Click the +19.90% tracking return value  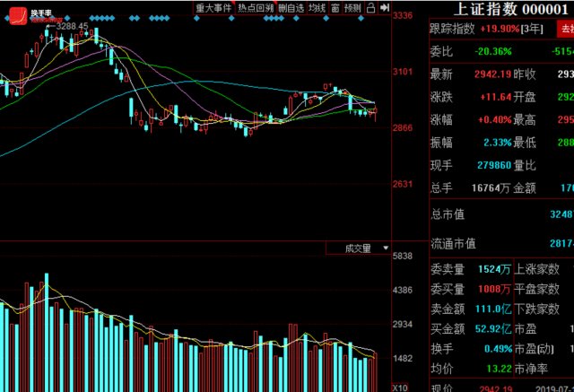[500, 29]
